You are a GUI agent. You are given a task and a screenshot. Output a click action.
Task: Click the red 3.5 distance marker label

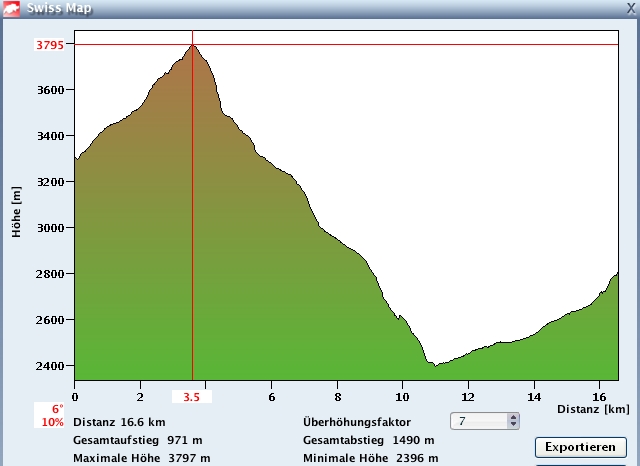pyautogui.click(x=191, y=396)
